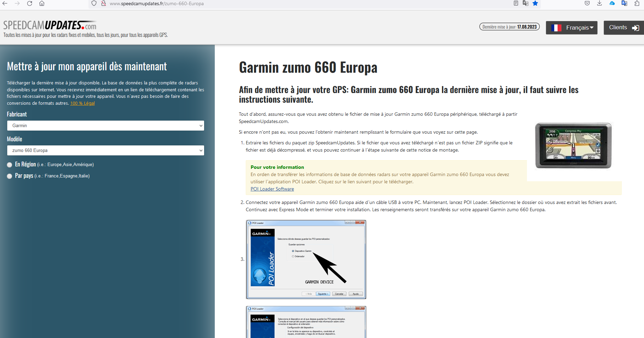Reload the current page

(30, 3)
